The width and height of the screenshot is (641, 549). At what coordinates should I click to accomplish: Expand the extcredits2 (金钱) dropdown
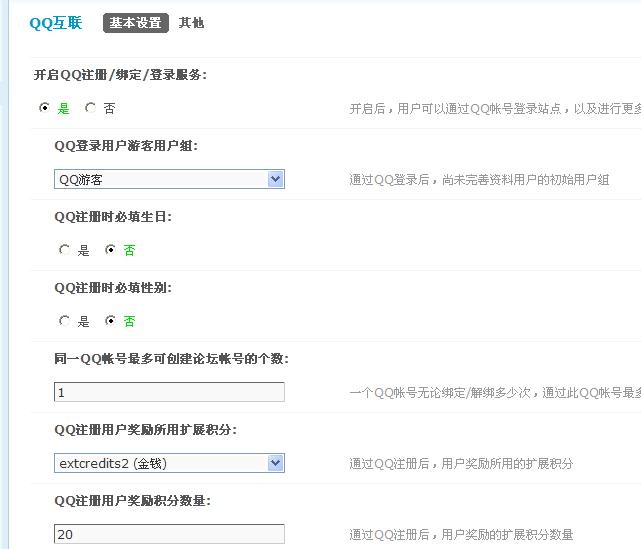[169, 463]
